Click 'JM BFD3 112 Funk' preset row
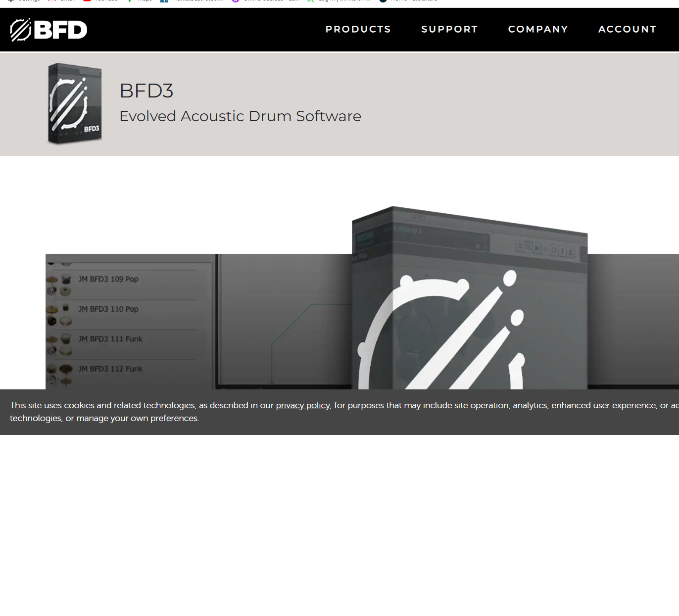This screenshot has width=679, height=616. point(122,375)
